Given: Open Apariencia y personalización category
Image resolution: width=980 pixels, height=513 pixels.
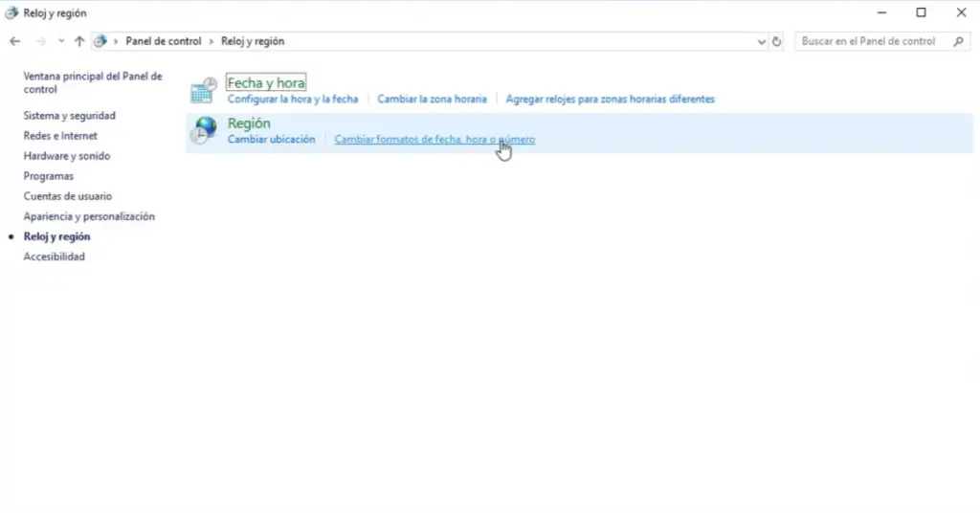Looking at the screenshot, I should coord(89,216).
